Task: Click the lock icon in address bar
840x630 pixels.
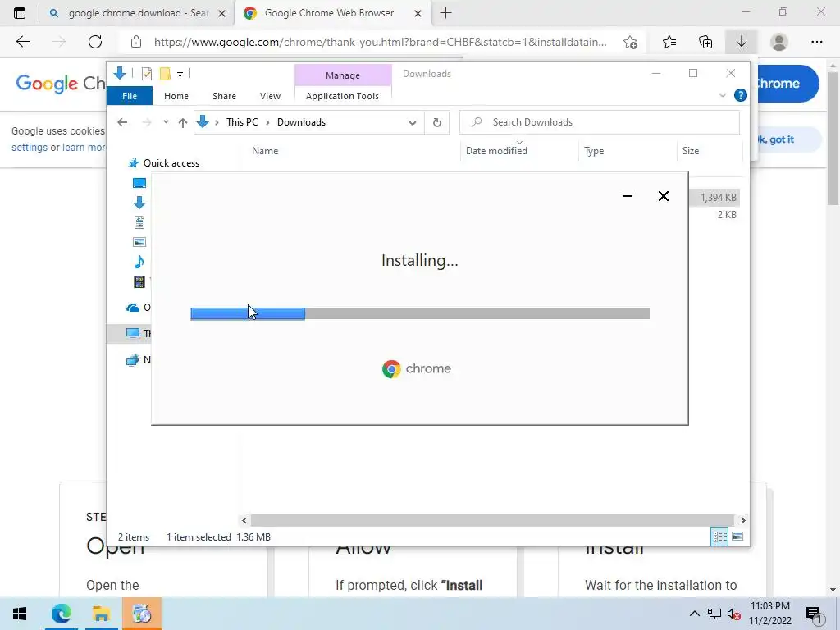Action: coord(136,42)
